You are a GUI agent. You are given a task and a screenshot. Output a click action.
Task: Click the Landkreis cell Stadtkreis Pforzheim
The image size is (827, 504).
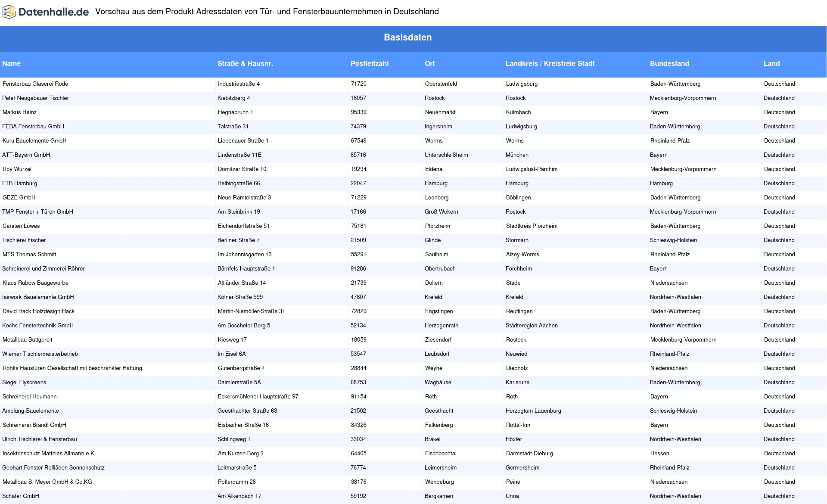(x=575, y=226)
